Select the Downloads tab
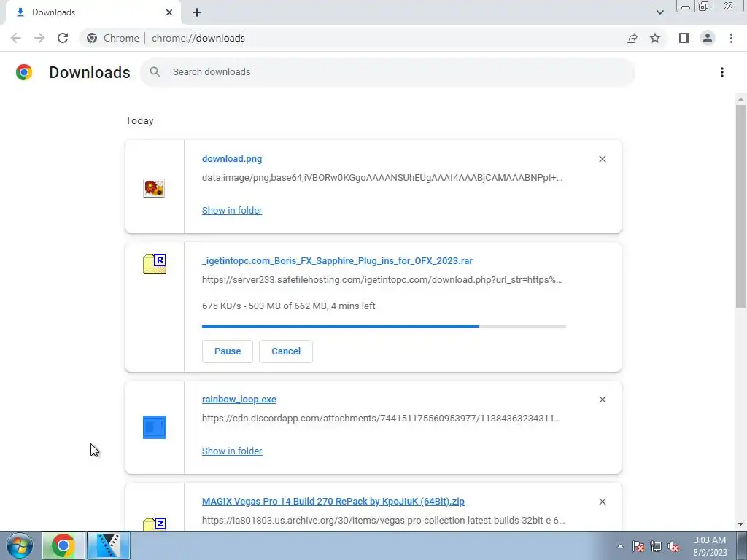 93,12
